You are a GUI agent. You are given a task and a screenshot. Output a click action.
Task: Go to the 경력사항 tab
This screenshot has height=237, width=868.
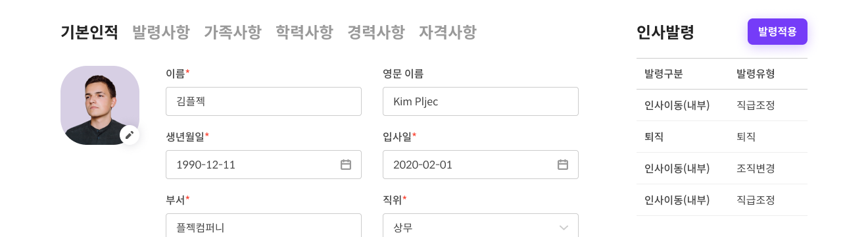[376, 32]
